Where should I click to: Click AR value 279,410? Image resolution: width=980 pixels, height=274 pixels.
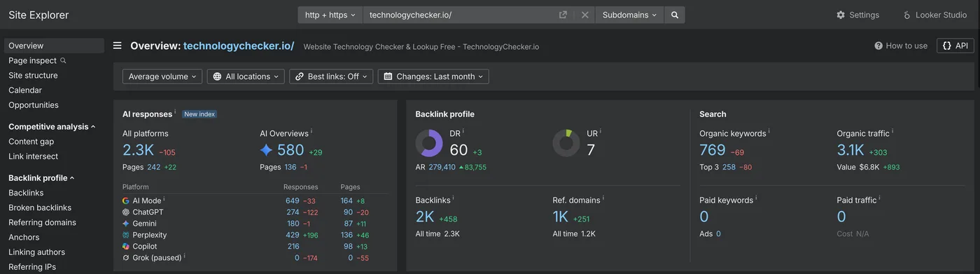tap(442, 167)
